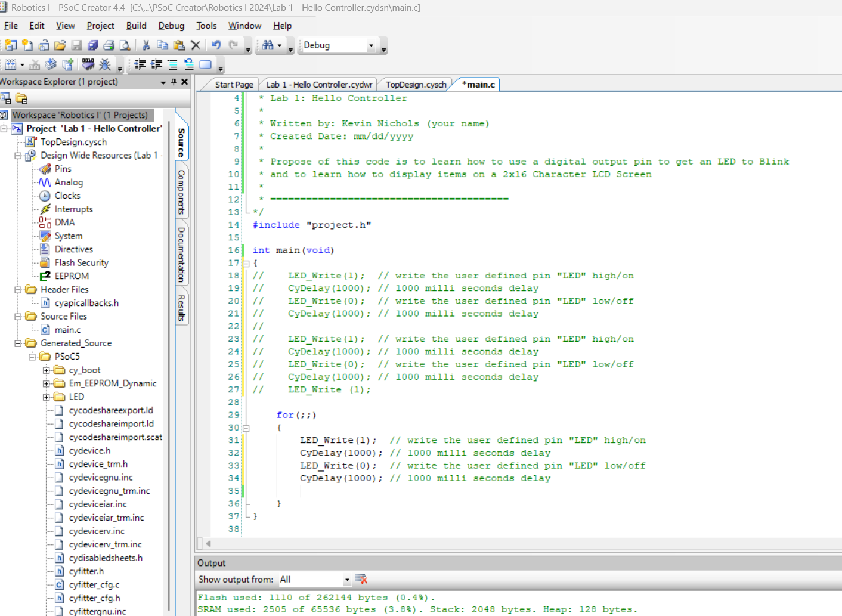Click the editor horizontal scroll left arrow
The height and width of the screenshot is (616, 842).
point(208,543)
